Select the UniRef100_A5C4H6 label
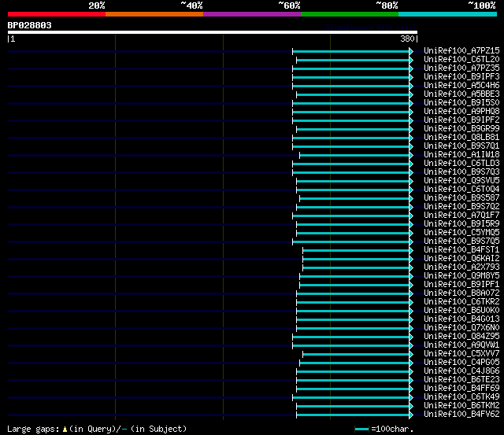The image size is (504, 435). tap(461, 86)
